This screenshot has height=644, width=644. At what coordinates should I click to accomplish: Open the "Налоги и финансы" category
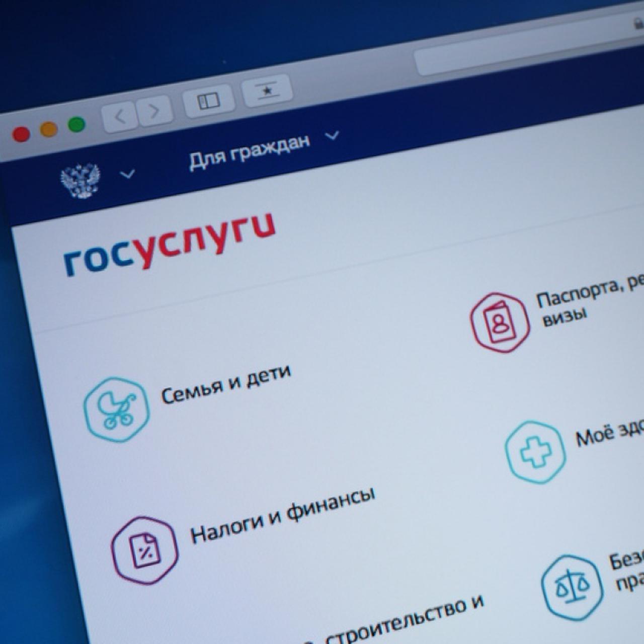[x=282, y=515]
